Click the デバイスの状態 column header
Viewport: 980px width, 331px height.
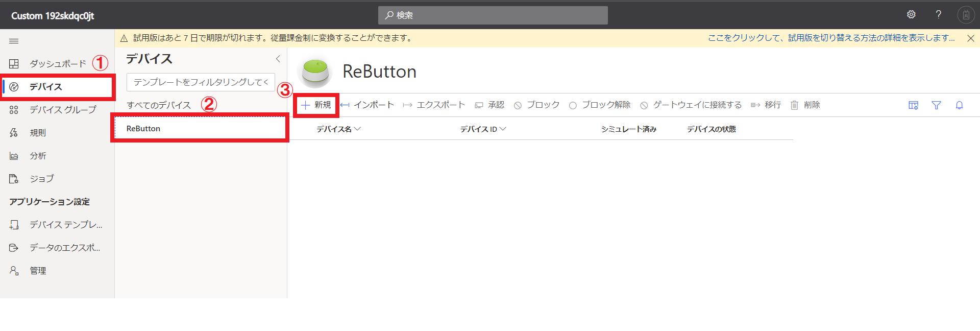coord(712,129)
